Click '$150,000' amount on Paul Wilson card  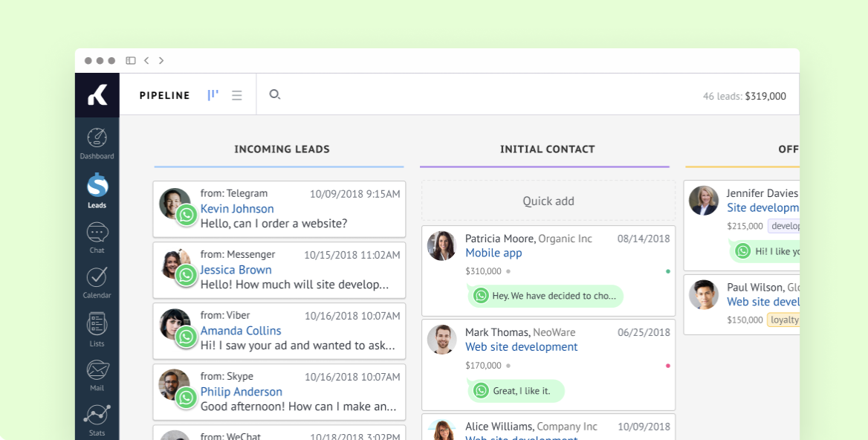click(x=745, y=320)
